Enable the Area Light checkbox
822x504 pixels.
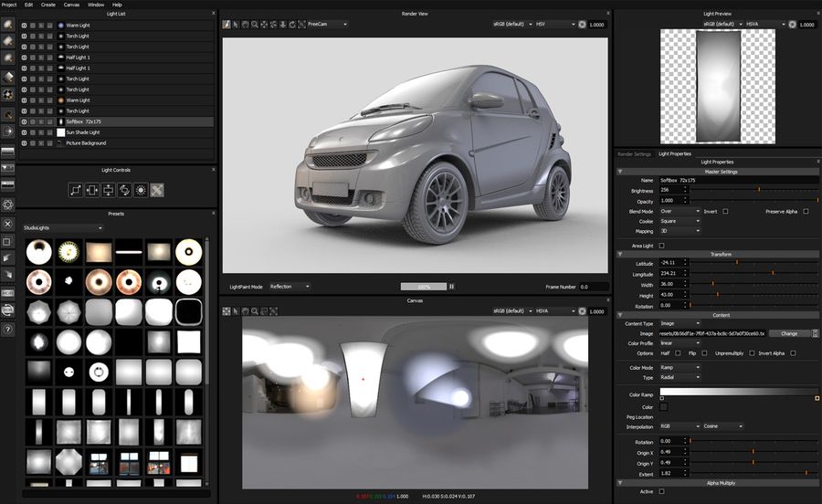[661, 246]
